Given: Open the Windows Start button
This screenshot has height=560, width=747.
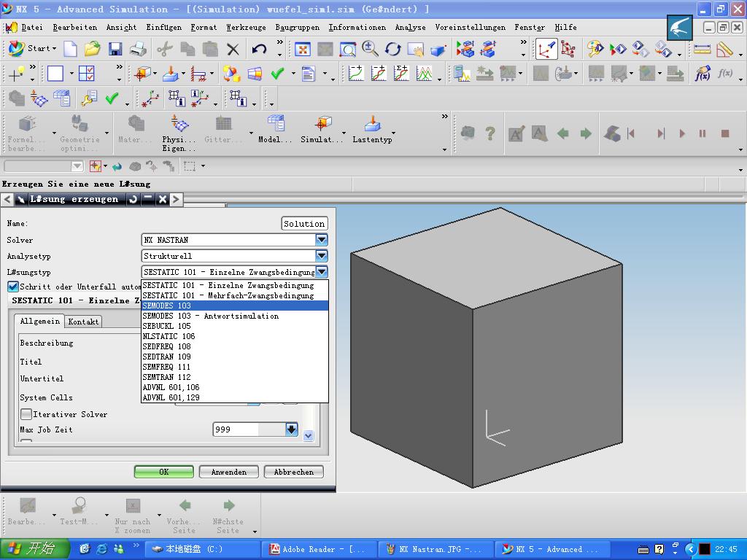Looking at the screenshot, I should (x=34, y=549).
